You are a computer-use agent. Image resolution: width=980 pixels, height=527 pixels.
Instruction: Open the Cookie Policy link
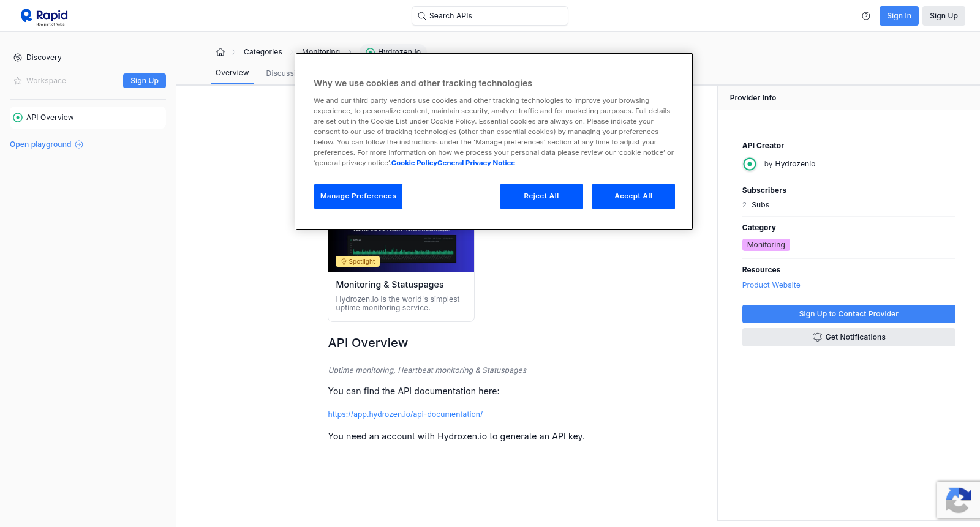coord(414,163)
